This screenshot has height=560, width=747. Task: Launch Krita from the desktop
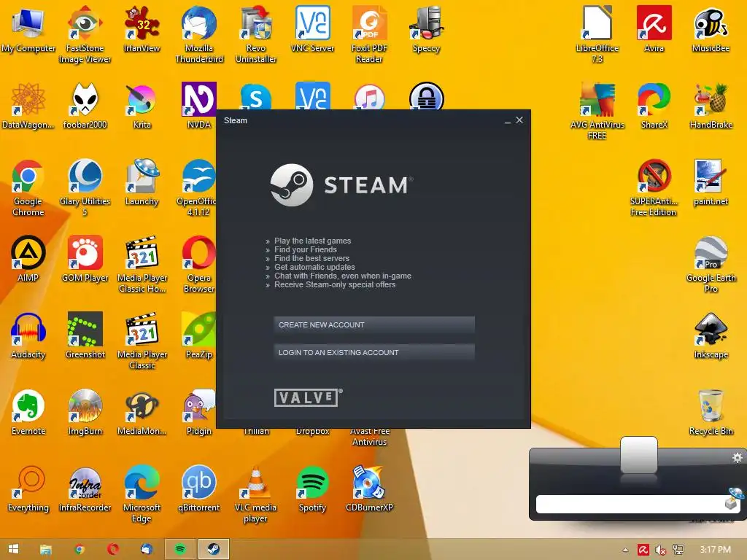coord(142,106)
